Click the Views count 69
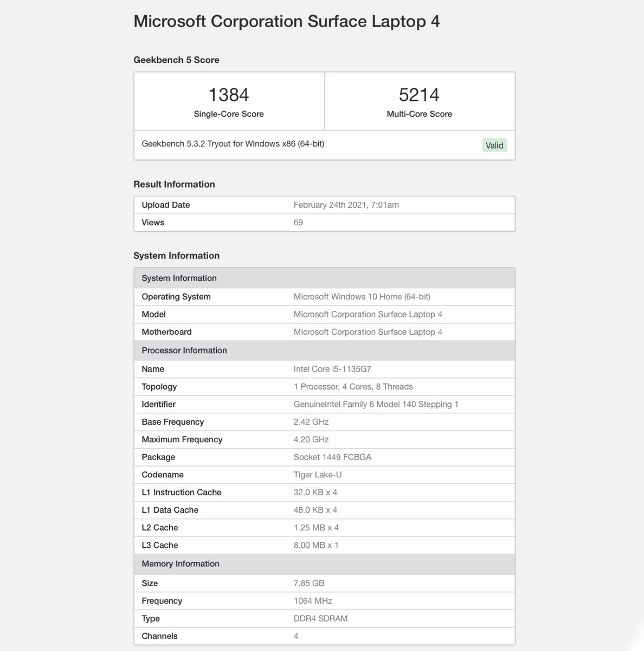Screen dimensions: 644x651 (298, 222)
